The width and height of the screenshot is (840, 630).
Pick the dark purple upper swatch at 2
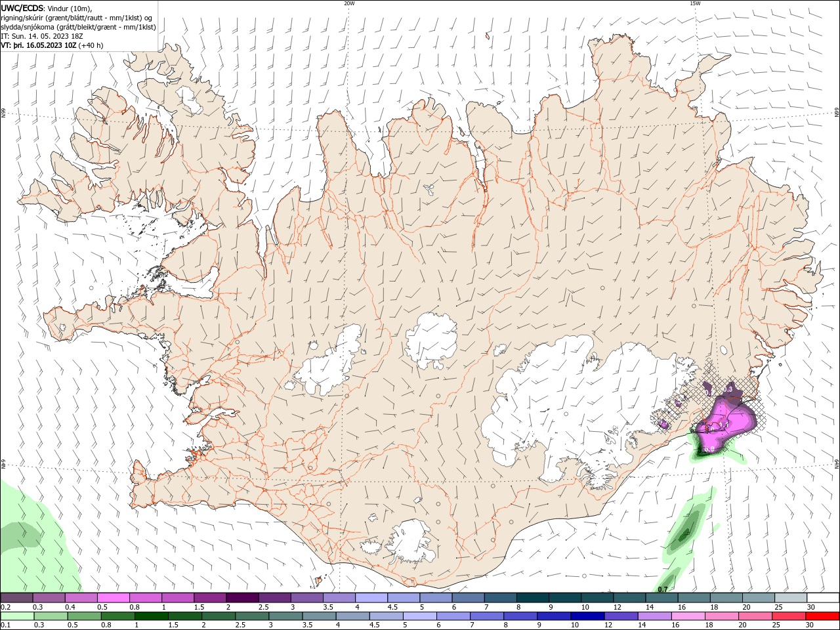(242, 598)
